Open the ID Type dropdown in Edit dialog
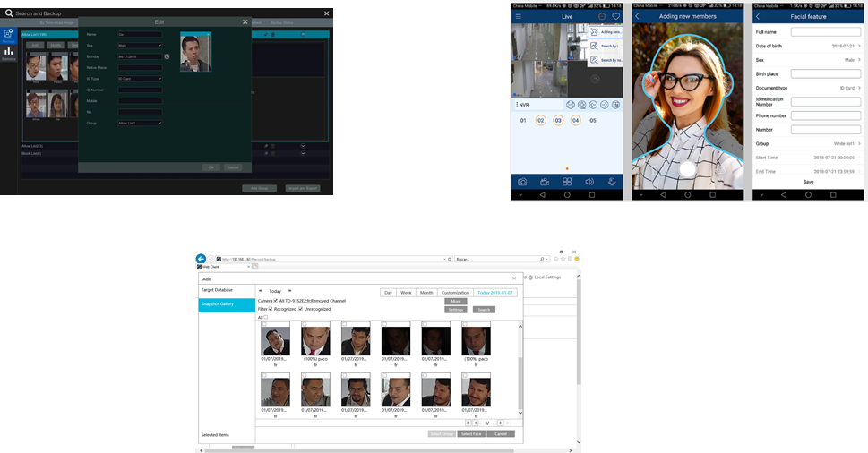The height and width of the screenshot is (453, 868). point(140,79)
